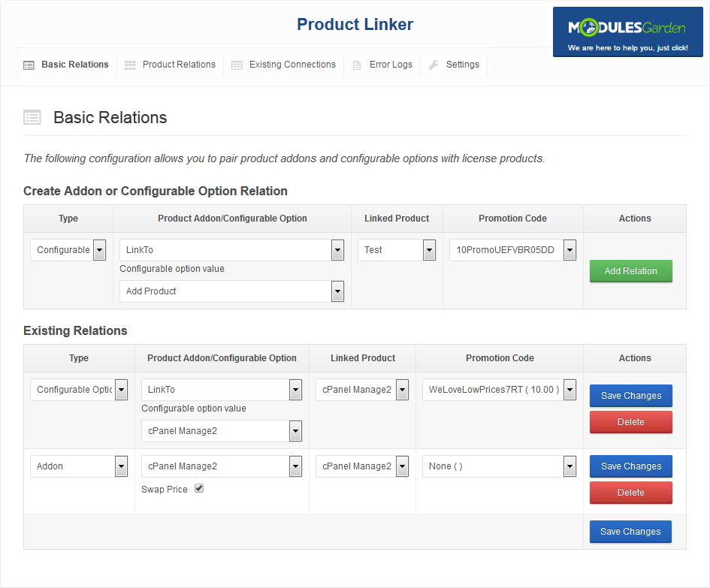The height and width of the screenshot is (588, 710).
Task: Click the bottom Save Changes button
Action: pyautogui.click(x=630, y=532)
